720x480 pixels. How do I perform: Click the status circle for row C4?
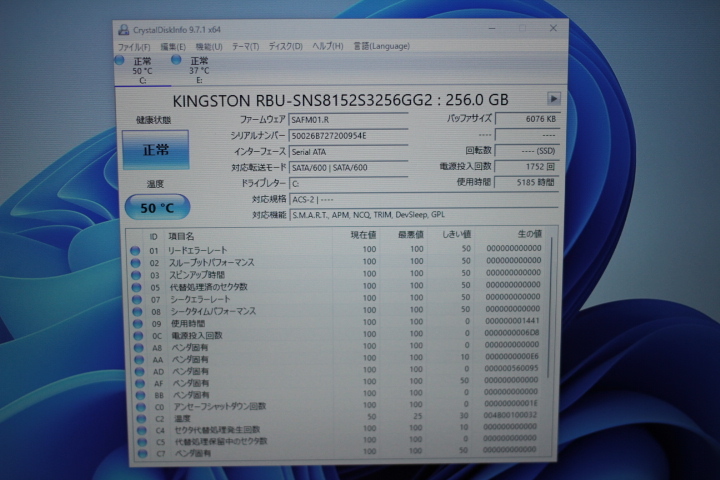coord(142,430)
